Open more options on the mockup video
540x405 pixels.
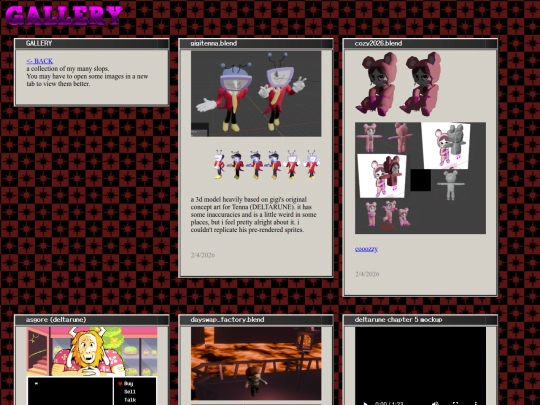click(x=476, y=403)
